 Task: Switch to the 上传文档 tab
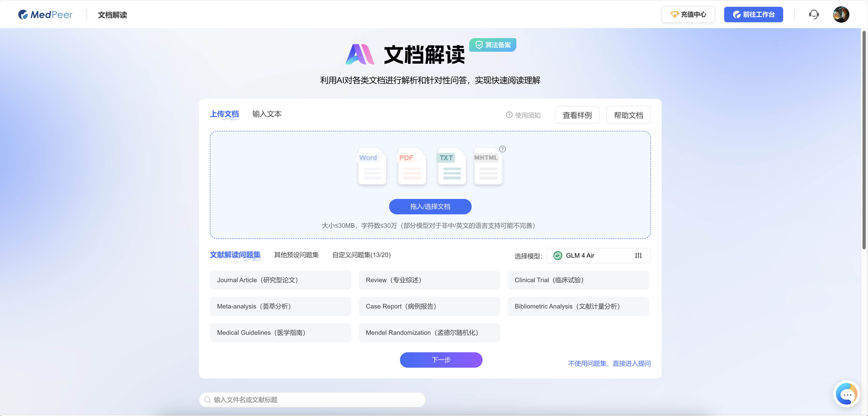pos(224,114)
